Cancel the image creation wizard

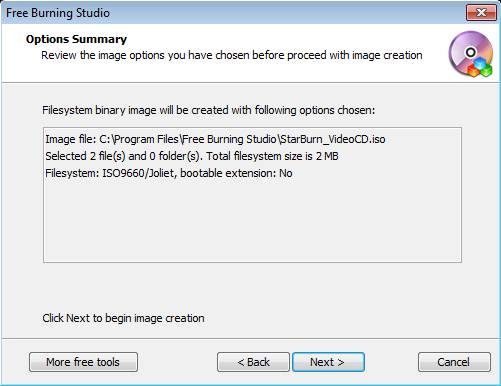click(454, 362)
